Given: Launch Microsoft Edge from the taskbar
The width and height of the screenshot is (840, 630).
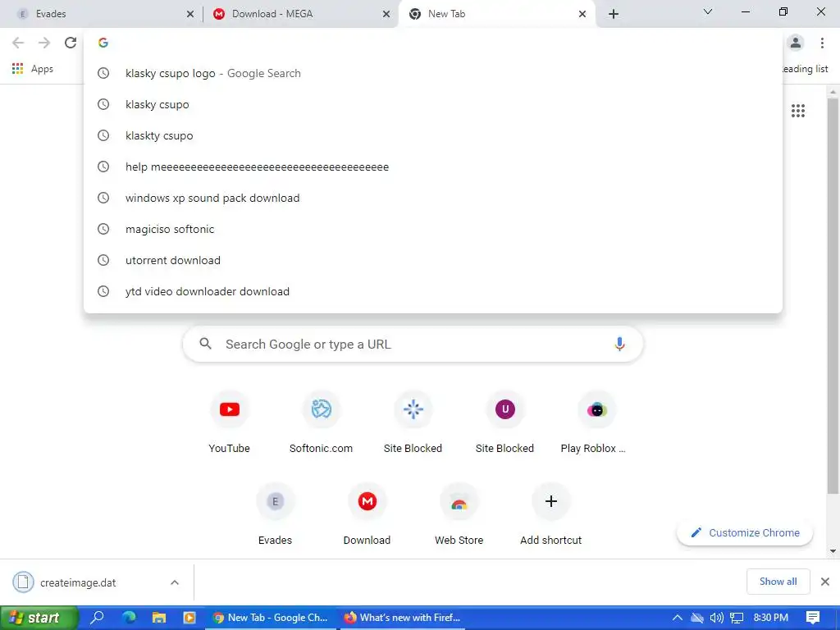Looking at the screenshot, I should coord(129,618).
